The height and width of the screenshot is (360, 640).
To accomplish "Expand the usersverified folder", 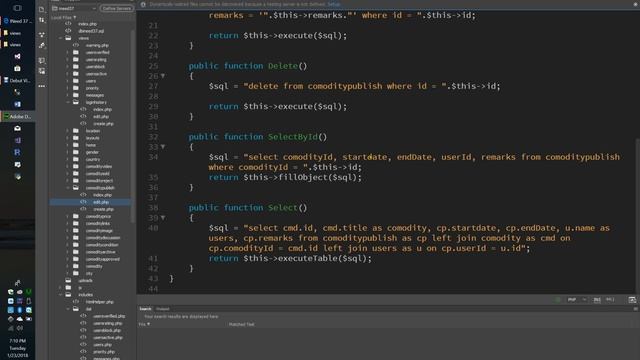I will 68,52.
